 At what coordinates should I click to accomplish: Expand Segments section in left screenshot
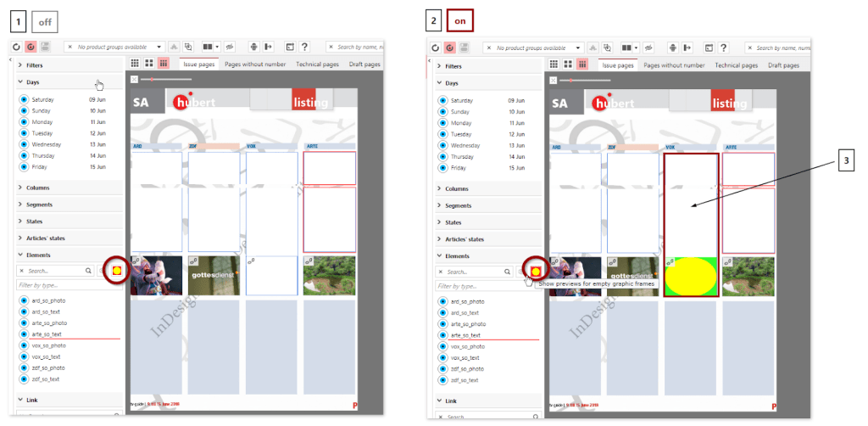point(70,205)
